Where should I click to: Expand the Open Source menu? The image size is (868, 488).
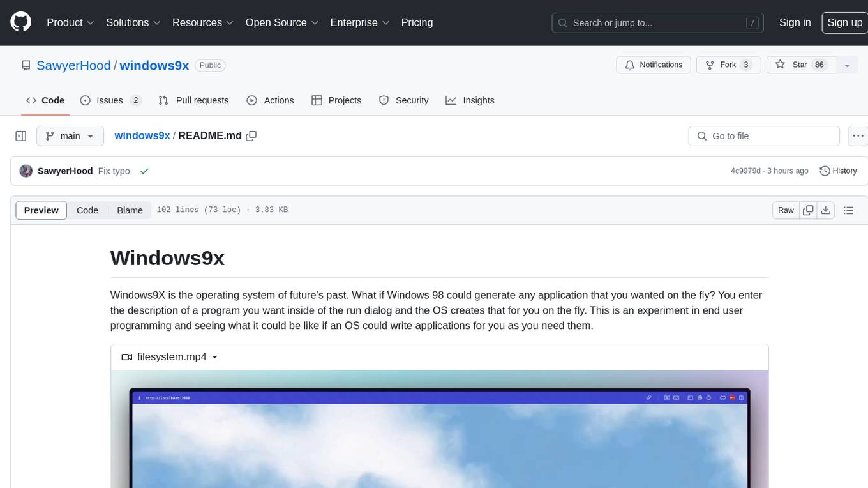tap(281, 22)
